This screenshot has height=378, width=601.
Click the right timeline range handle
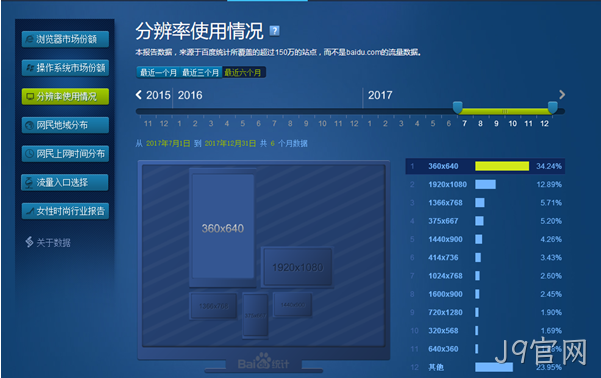552,108
